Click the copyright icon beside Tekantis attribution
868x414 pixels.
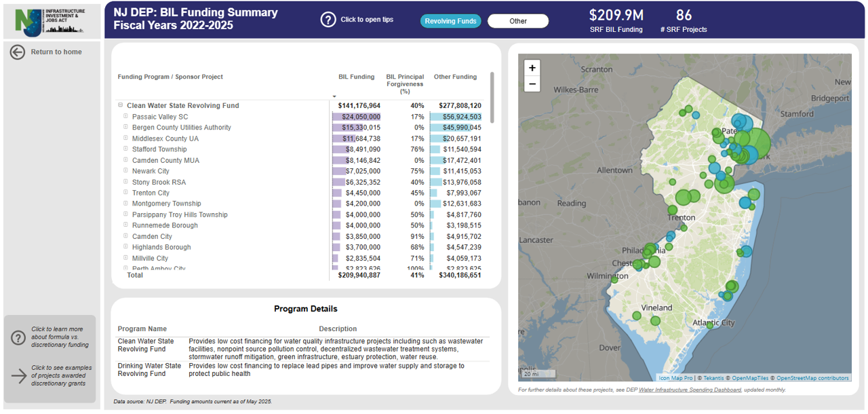(701, 378)
